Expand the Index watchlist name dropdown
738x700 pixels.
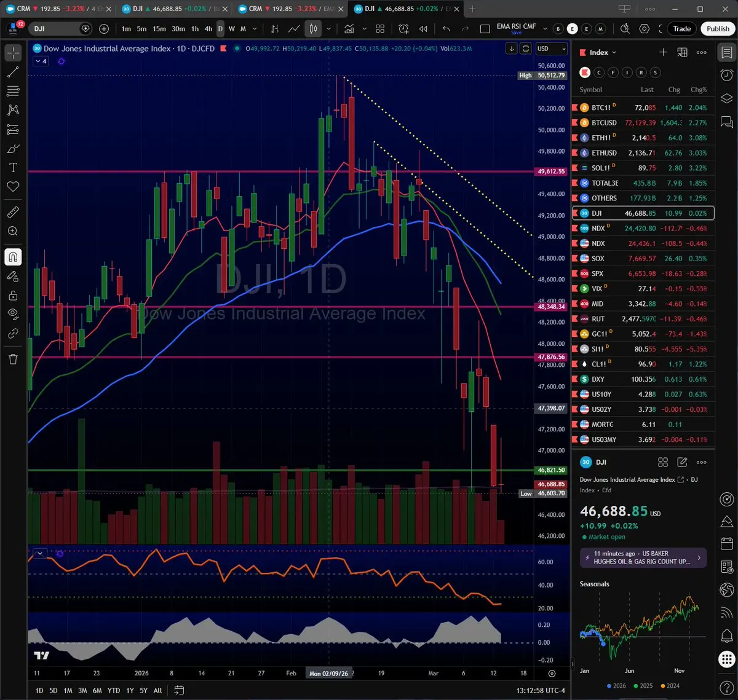(x=614, y=53)
